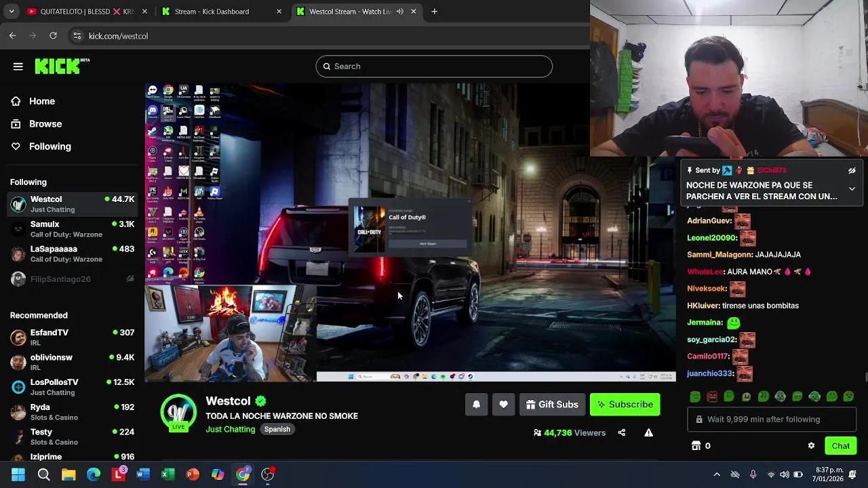
Task: Expand the pinned message chevron
Action: 852,189
